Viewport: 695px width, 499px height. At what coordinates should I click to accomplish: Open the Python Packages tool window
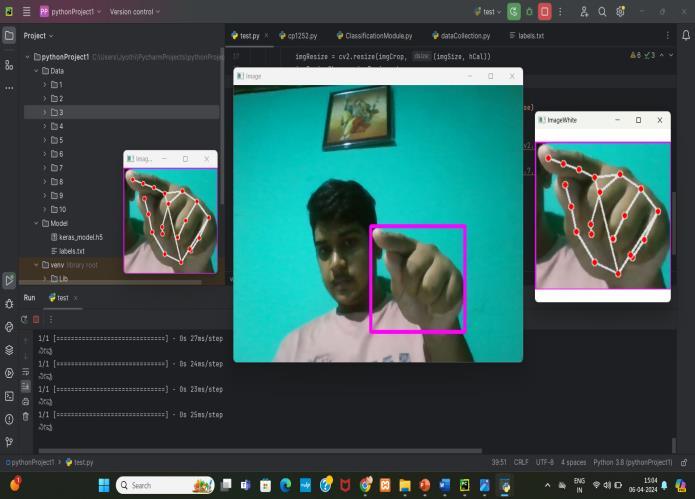[x=9, y=327]
